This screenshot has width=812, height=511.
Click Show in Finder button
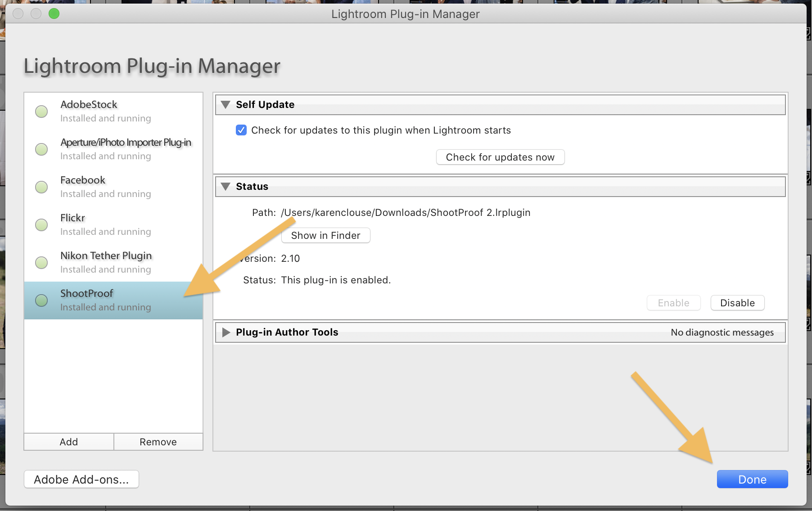(325, 236)
